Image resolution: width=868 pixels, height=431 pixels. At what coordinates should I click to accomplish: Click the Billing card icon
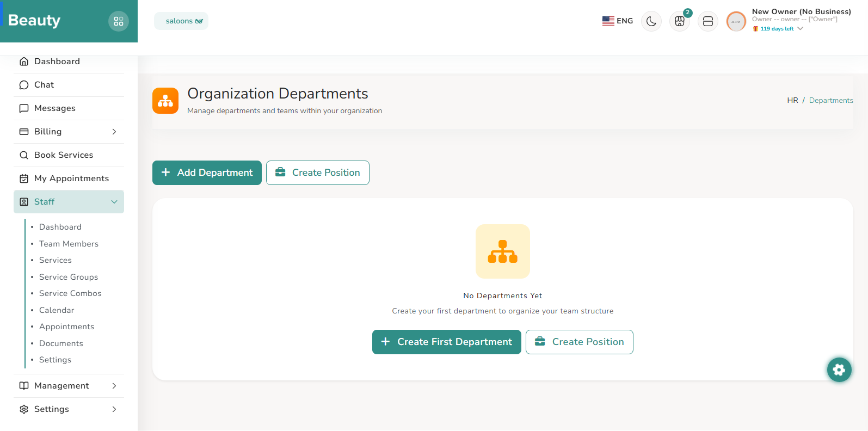(x=24, y=132)
